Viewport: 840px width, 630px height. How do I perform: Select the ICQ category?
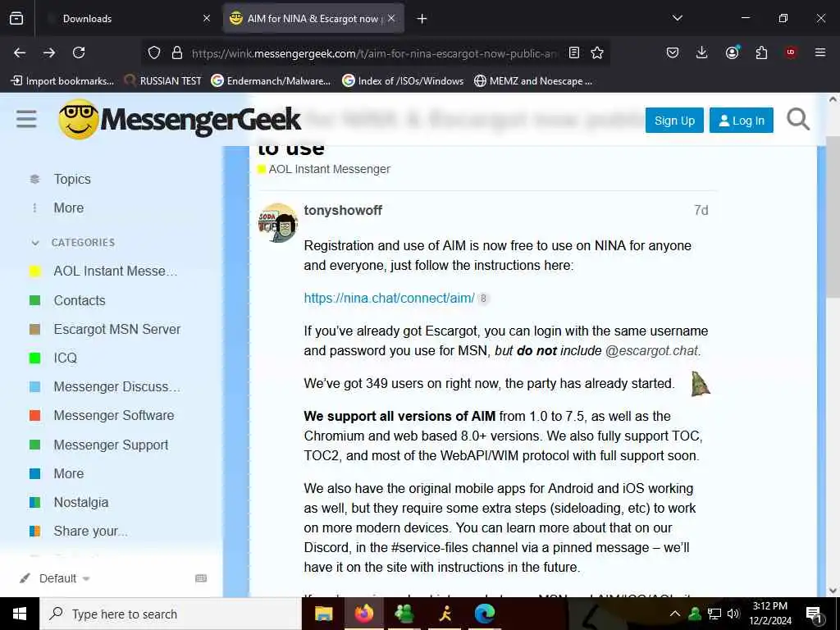(x=53, y=358)
